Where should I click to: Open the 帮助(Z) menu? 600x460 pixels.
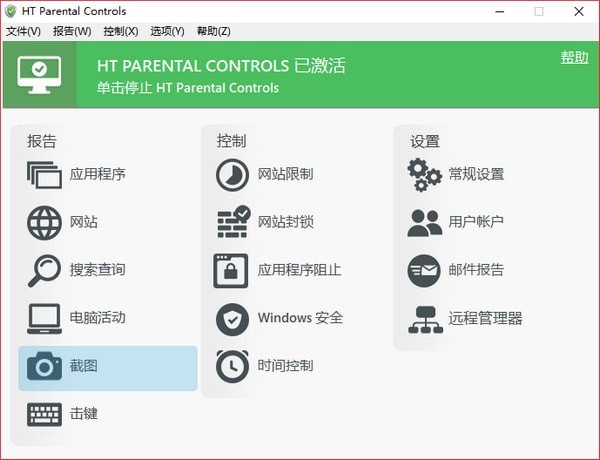point(214,31)
